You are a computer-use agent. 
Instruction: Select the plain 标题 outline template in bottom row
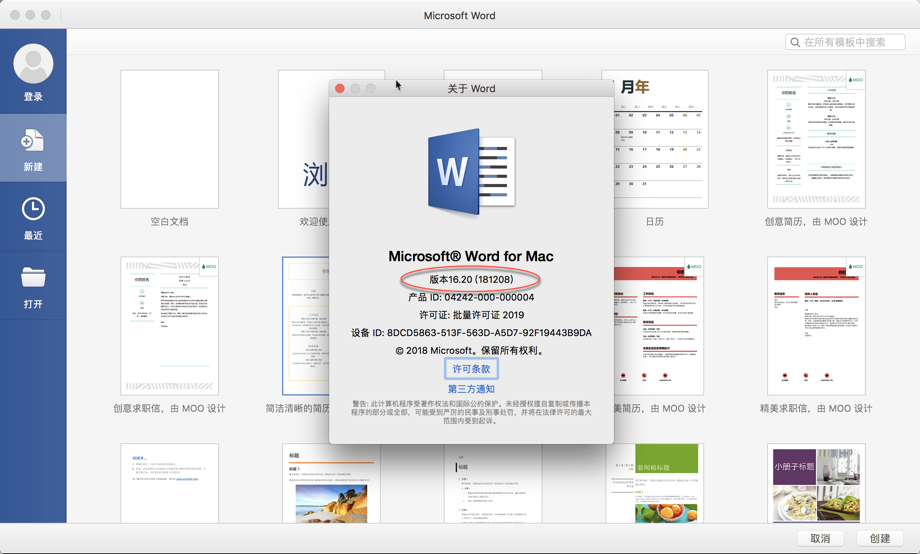(x=493, y=483)
